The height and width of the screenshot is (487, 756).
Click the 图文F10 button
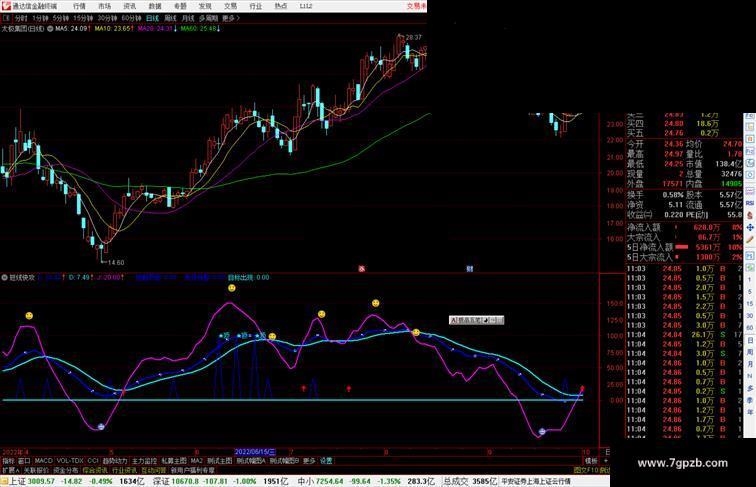(586, 470)
